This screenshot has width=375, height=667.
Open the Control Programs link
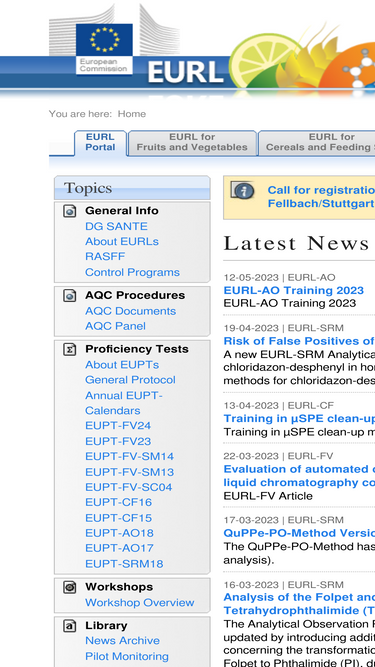pyautogui.click(x=132, y=272)
